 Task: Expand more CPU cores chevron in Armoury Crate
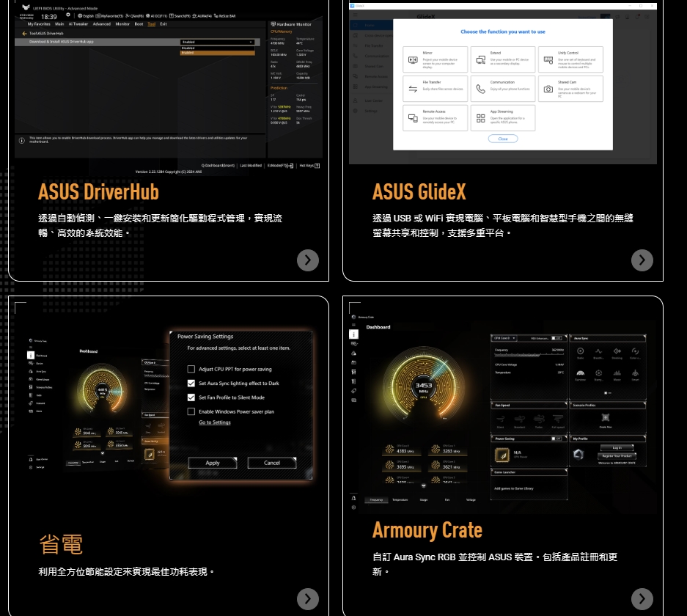click(x=423, y=485)
